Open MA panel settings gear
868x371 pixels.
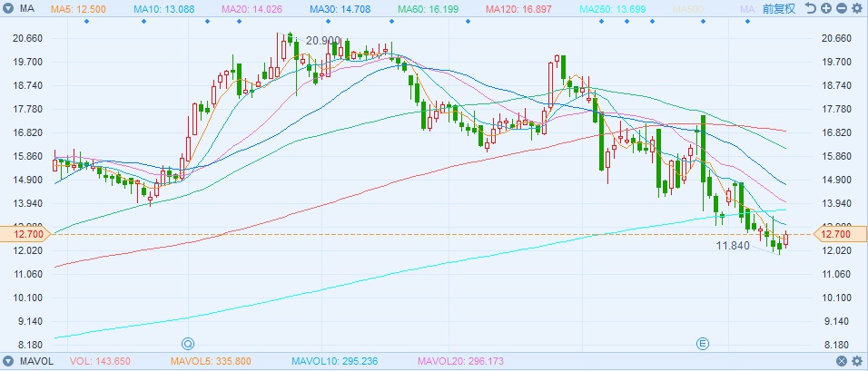point(857,8)
